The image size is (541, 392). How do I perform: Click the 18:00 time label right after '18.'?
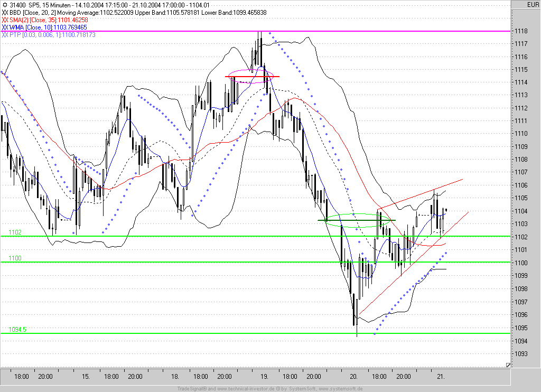(x=200, y=377)
